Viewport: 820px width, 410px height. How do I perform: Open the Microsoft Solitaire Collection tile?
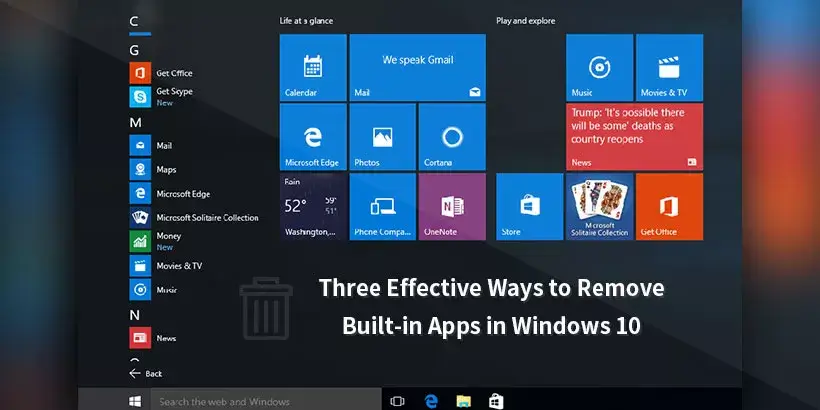pos(599,207)
